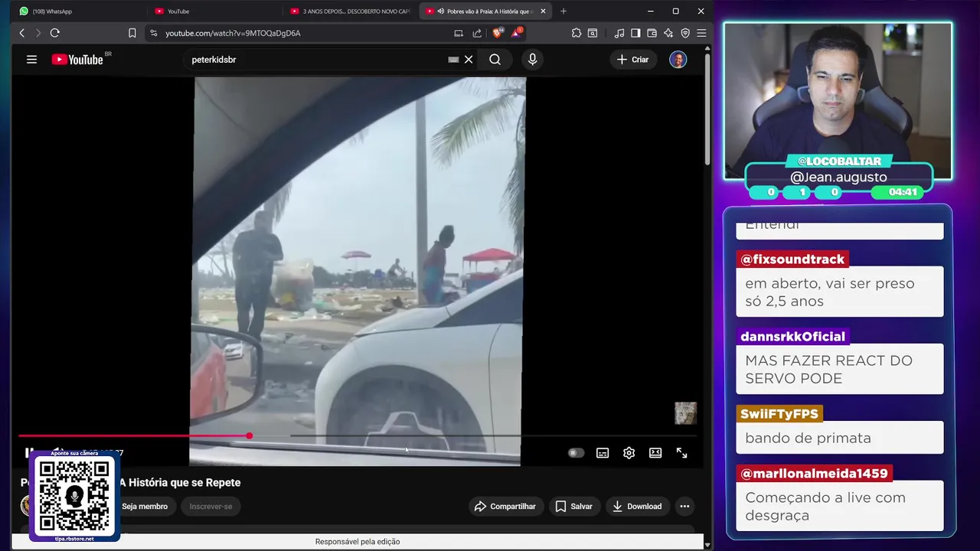Viewport: 980px width, 551px height.
Task: Open player settings gear icon
Action: coord(629,453)
